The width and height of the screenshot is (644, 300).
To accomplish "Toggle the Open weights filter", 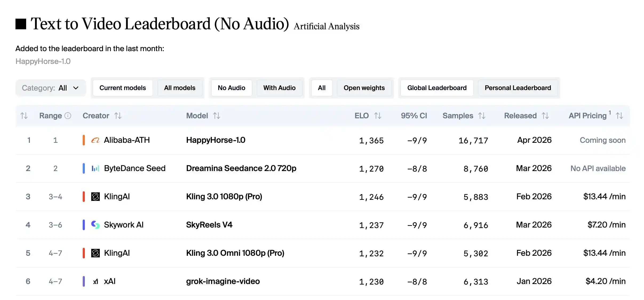I will click(x=364, y=88).
